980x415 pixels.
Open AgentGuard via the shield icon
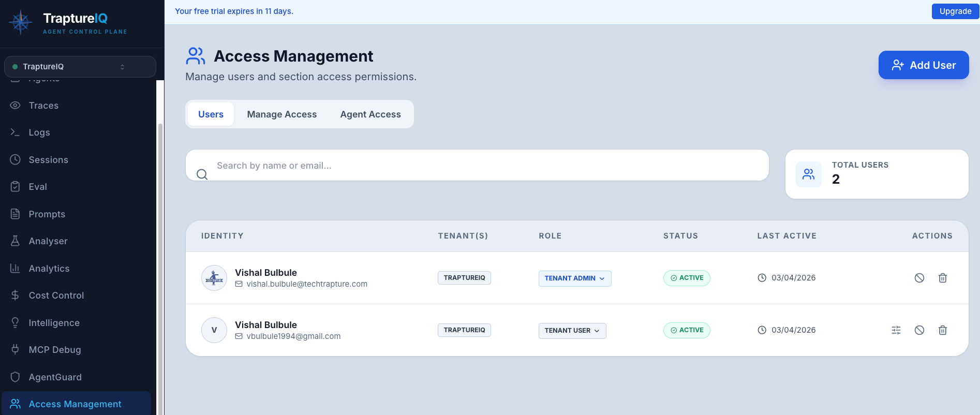point(16,377)
